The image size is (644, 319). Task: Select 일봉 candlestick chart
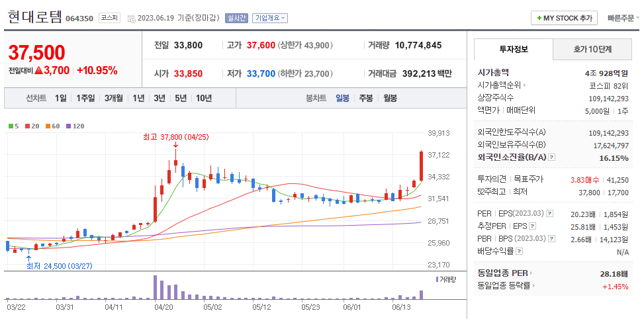click(343, 99)
